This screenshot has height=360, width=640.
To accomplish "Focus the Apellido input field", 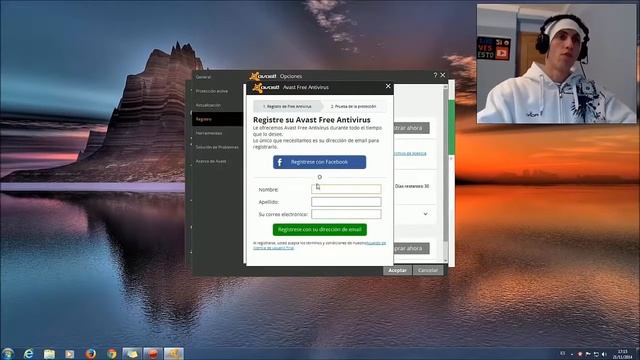I will pos(346,202).
